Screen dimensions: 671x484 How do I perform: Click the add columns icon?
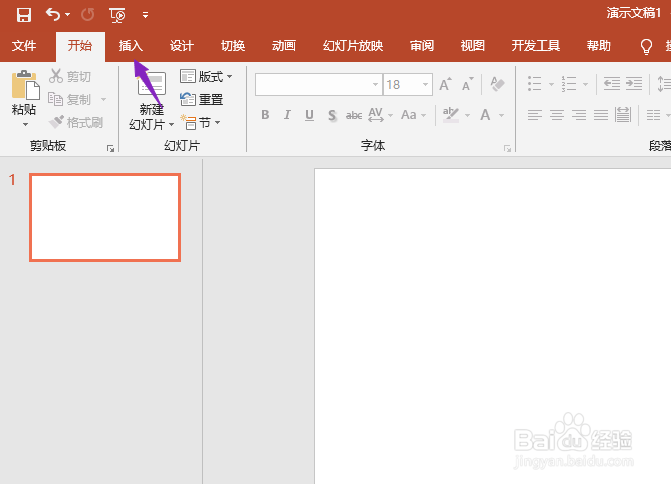coord(653,115)
